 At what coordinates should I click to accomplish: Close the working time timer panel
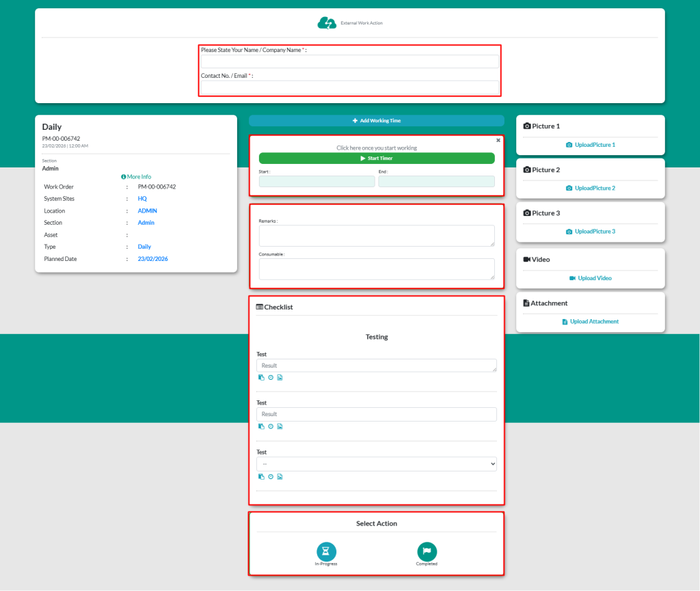[x=498, y=140]
